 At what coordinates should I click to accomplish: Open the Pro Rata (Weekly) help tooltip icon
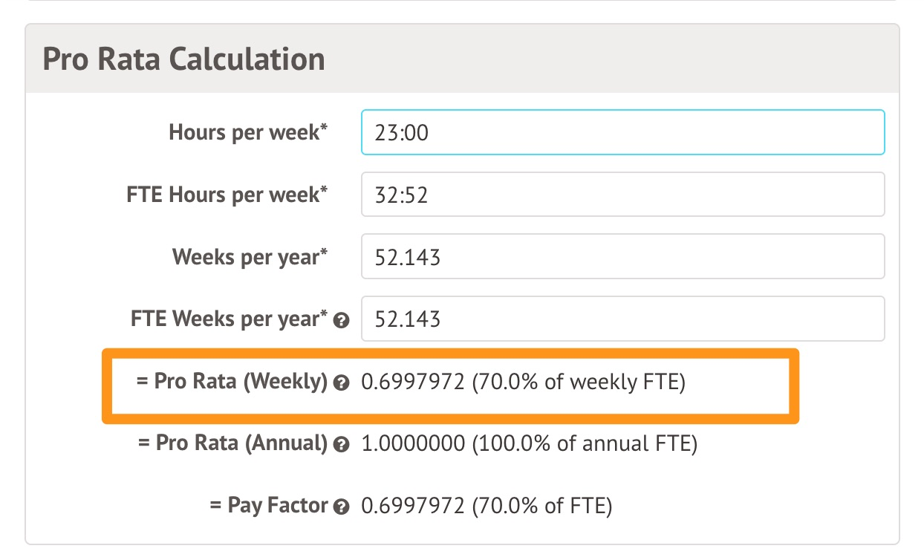pyautogui.click(x=342, y=383)
